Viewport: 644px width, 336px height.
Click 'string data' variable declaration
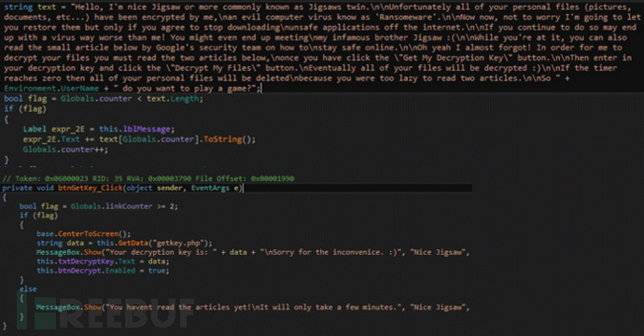[61, 243]
